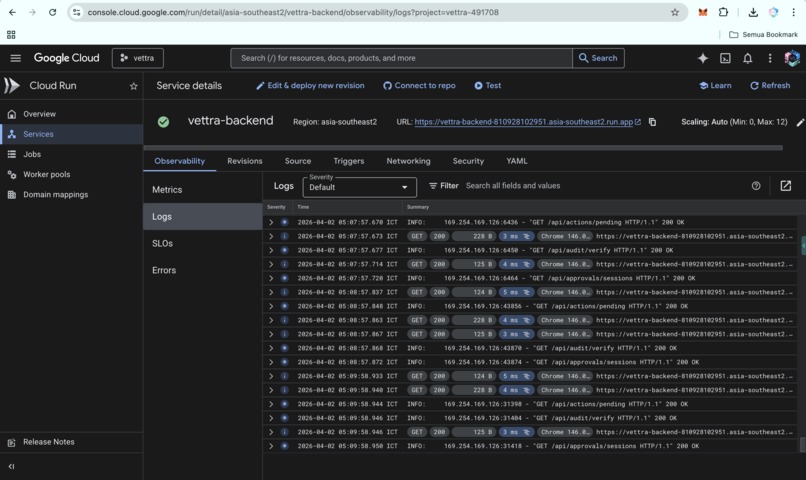
Task: Select Services in the sidebar
Action: pos(71,134)
